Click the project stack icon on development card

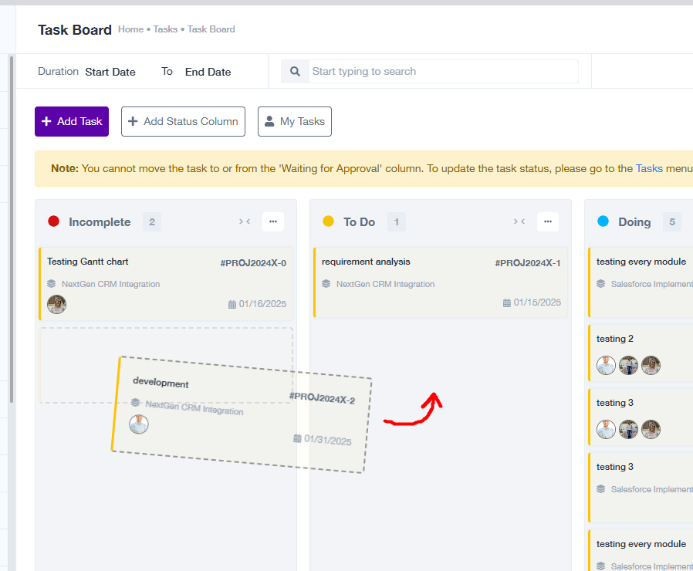tap(136, 403)
